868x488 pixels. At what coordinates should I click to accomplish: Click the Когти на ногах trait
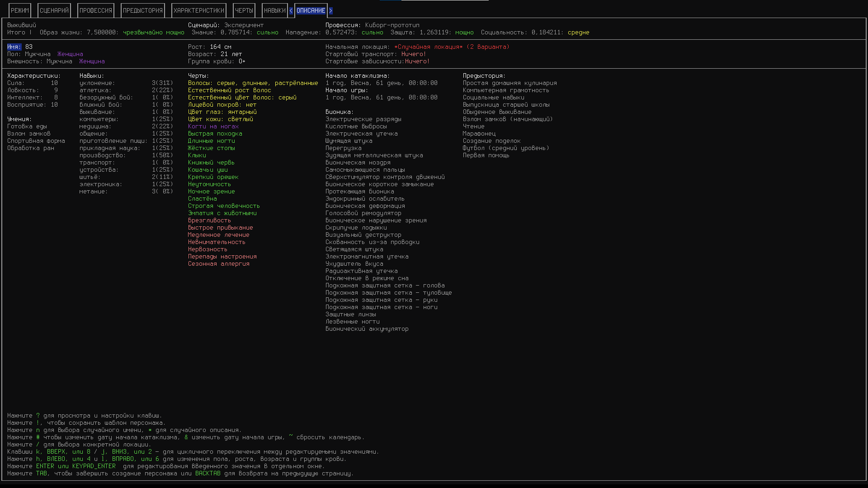tap(213, 127)
